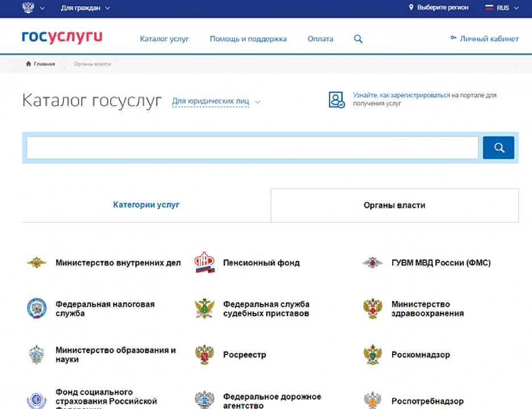The width and height of the screenshot is (532, 409).
Task: Open "Министерство внутренних дел" link
Action: (118, 262)
